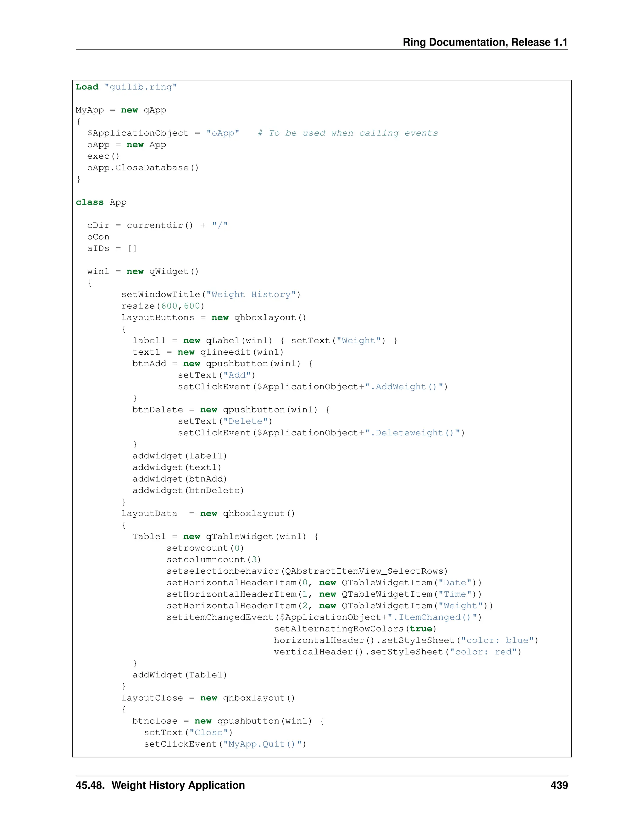Click the 'setcolumncount(3)' line
This screenshot has height=833, width=644.
214,560
